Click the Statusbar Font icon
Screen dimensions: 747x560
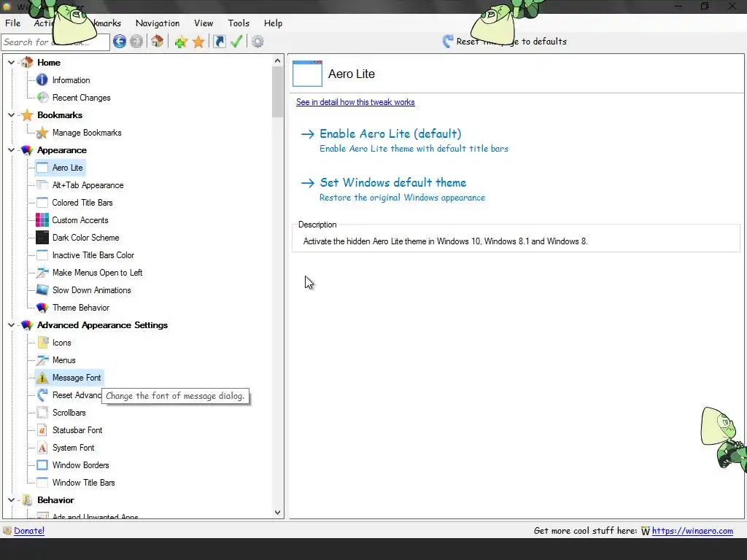42,430
